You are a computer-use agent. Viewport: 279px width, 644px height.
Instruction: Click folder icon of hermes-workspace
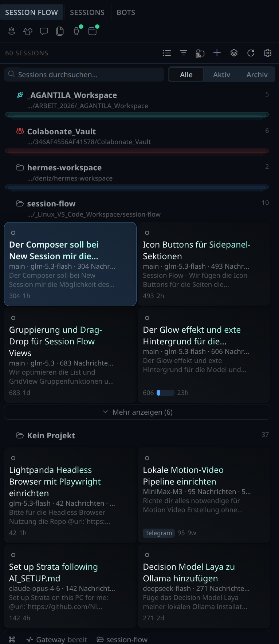click(x=20, y=167)
